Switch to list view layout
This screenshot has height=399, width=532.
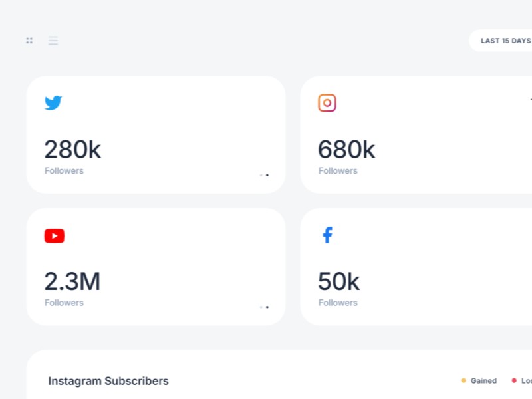[53, 41]
